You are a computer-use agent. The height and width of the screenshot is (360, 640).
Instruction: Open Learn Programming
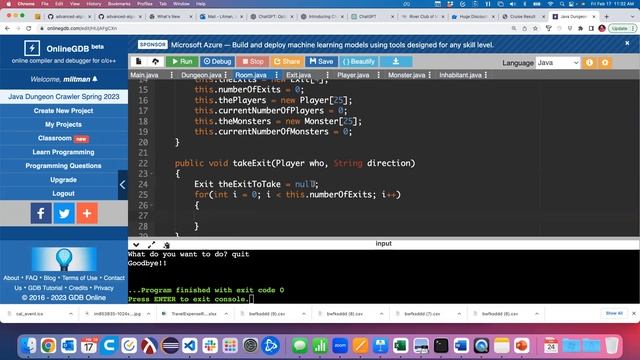64,152
